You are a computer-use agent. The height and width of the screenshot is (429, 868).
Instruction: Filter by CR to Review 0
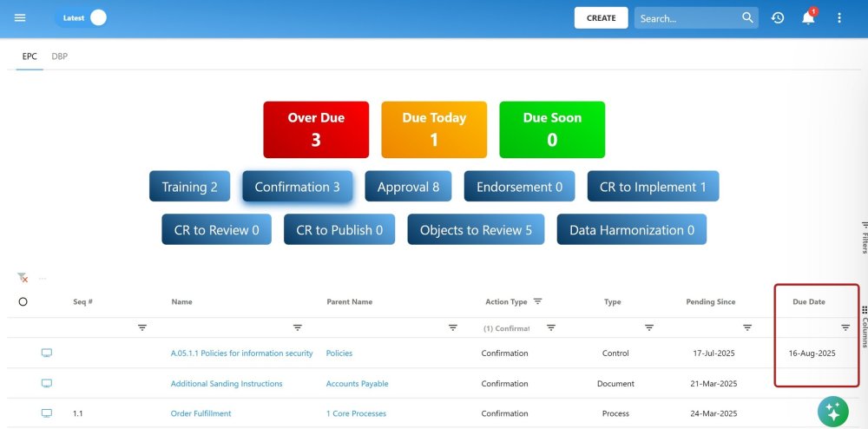[x=216, y=230]
